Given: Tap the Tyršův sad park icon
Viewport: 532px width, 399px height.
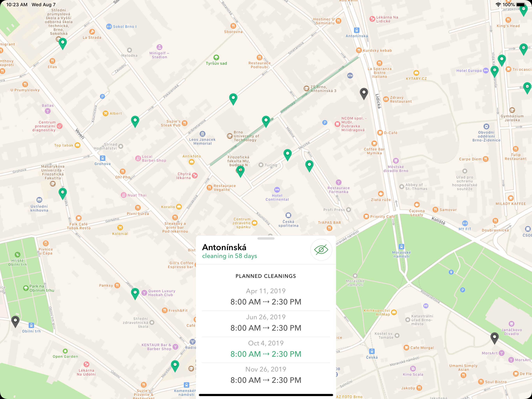Looking at the screenshot, I should click(x=216, y=57).
